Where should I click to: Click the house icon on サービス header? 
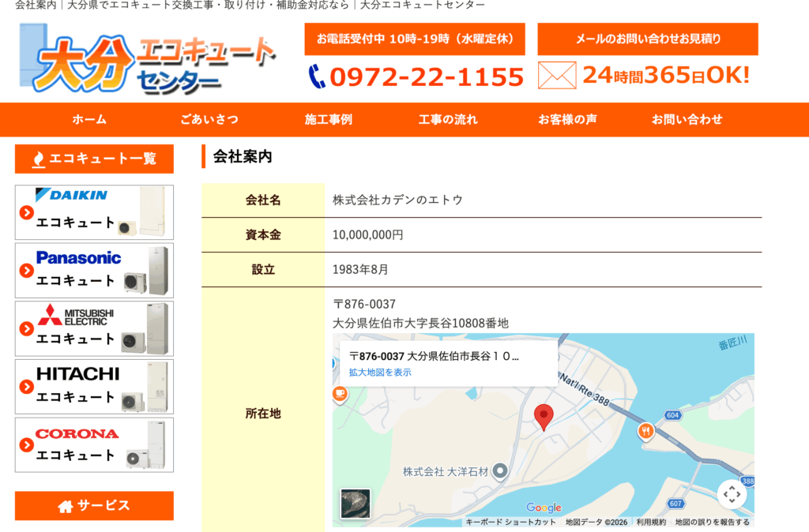coord(63,506)
